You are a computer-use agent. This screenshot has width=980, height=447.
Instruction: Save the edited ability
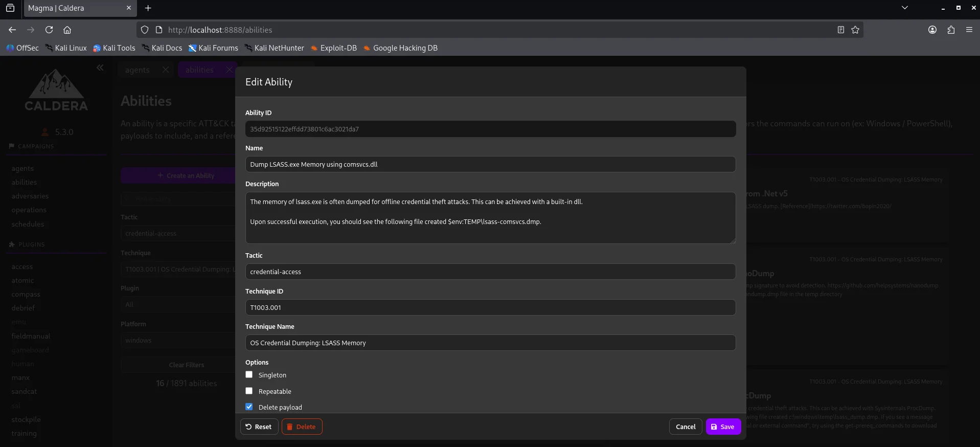coord(723,427)
